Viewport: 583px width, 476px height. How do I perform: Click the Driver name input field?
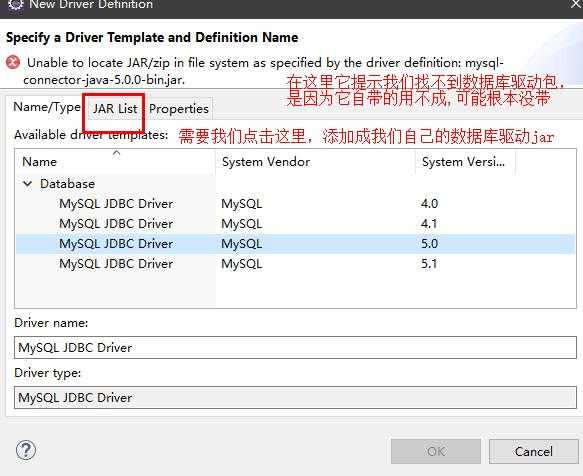click(295, 347)
